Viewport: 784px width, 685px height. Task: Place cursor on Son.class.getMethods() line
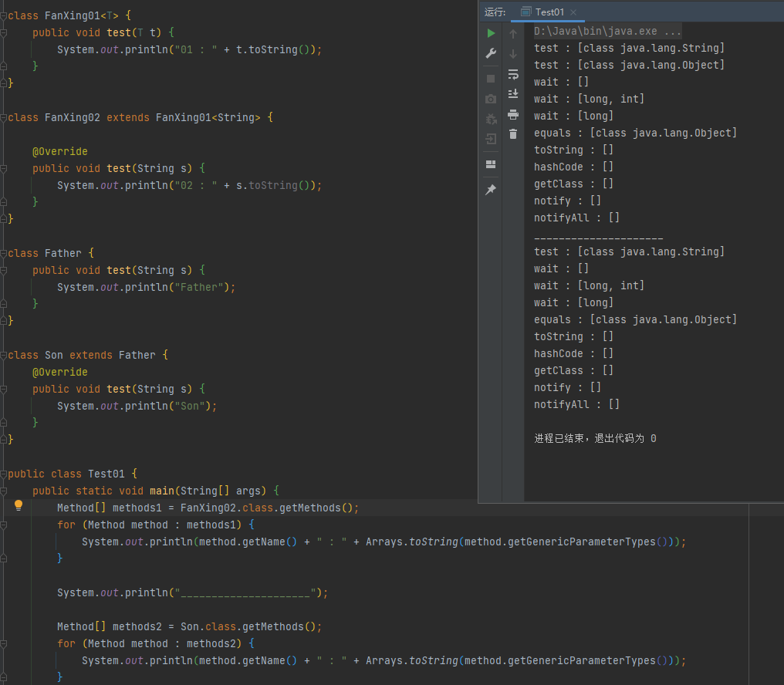click(189, 626)
